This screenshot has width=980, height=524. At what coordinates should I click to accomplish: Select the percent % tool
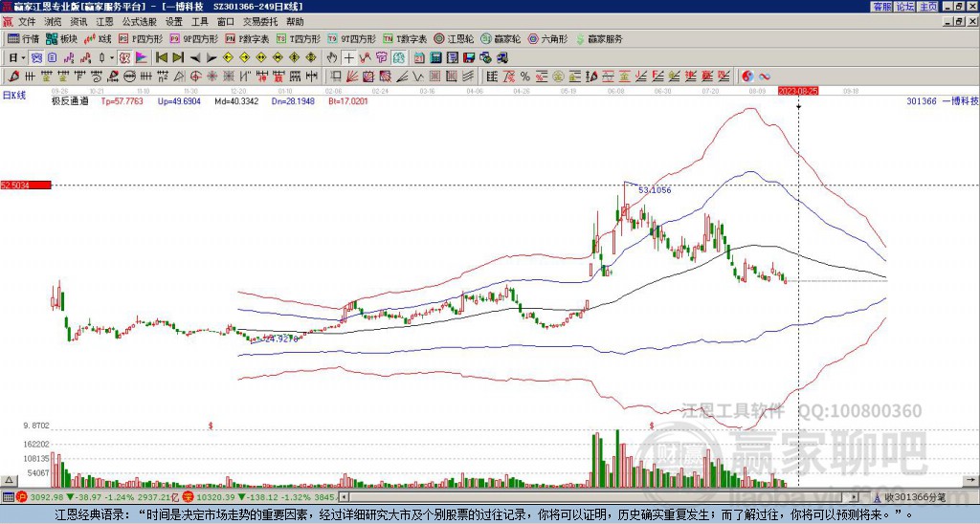pyautogui.click(x=525, y=76)
